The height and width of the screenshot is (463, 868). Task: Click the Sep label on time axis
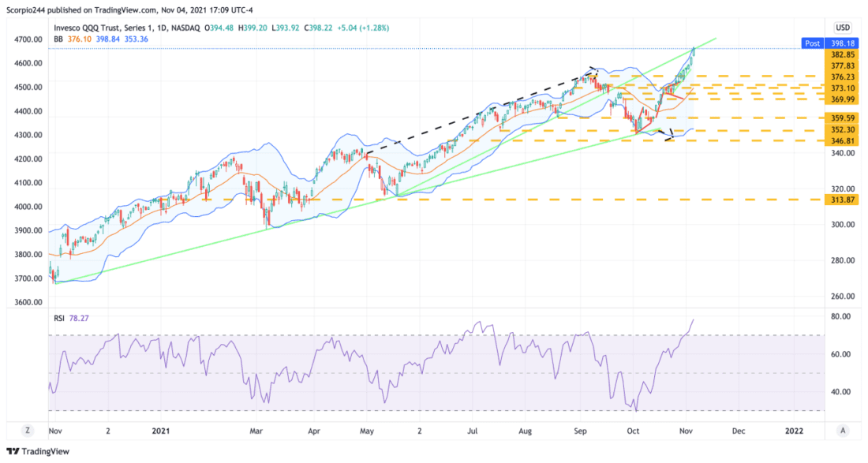580,431
